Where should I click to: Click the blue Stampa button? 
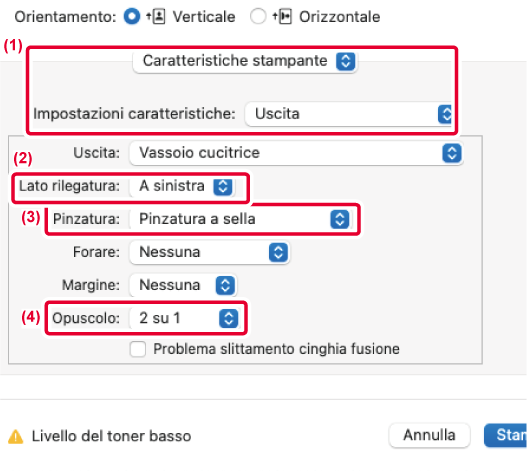(505, 435)
